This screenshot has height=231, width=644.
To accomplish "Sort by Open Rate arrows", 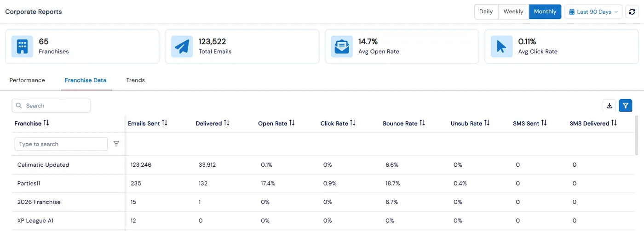I will [292, 123].
